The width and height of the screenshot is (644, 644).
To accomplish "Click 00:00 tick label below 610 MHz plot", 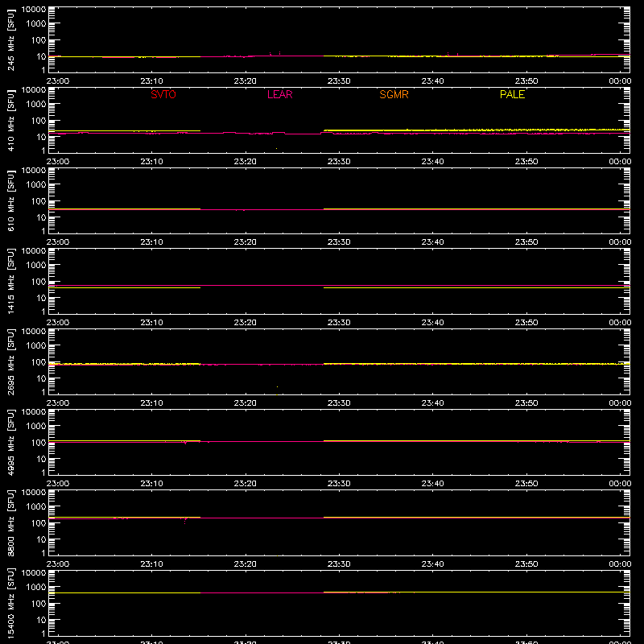I will pyautogui.click(x=620, y=242).
